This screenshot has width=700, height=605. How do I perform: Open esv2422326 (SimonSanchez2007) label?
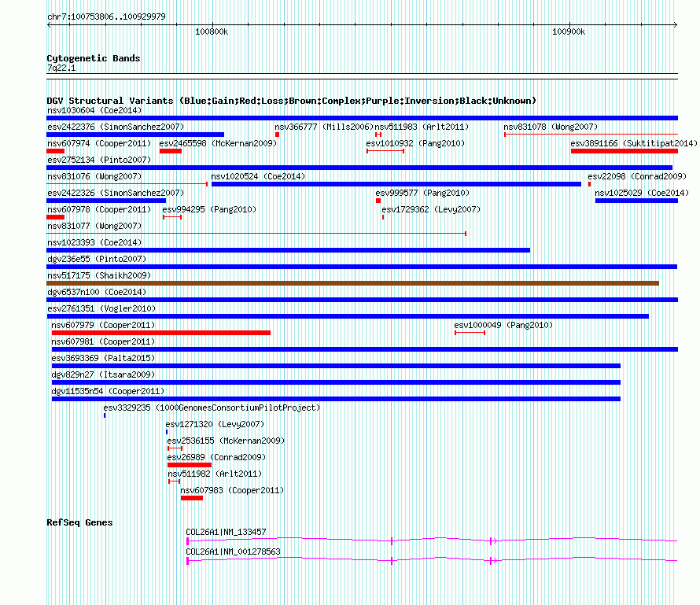coord(116,193)
